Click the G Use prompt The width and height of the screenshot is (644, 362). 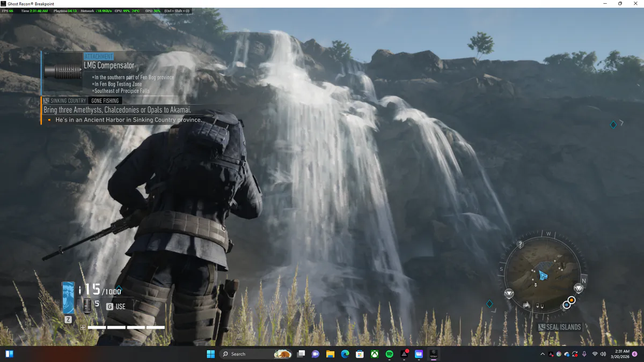pos(116,307)
